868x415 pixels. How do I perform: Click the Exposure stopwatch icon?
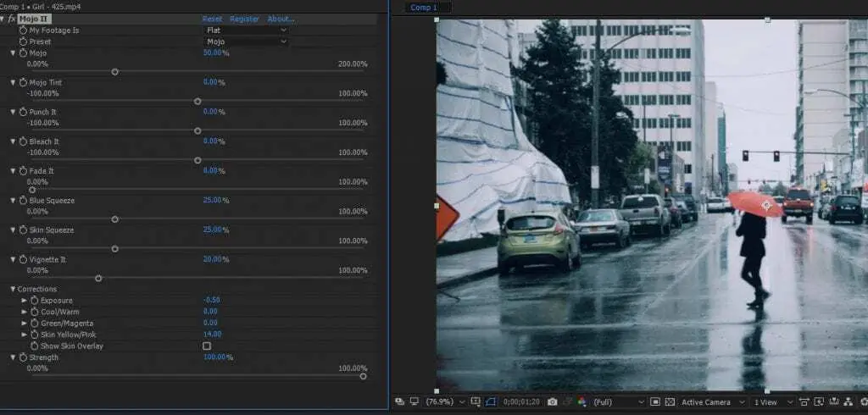pos(35,301)
